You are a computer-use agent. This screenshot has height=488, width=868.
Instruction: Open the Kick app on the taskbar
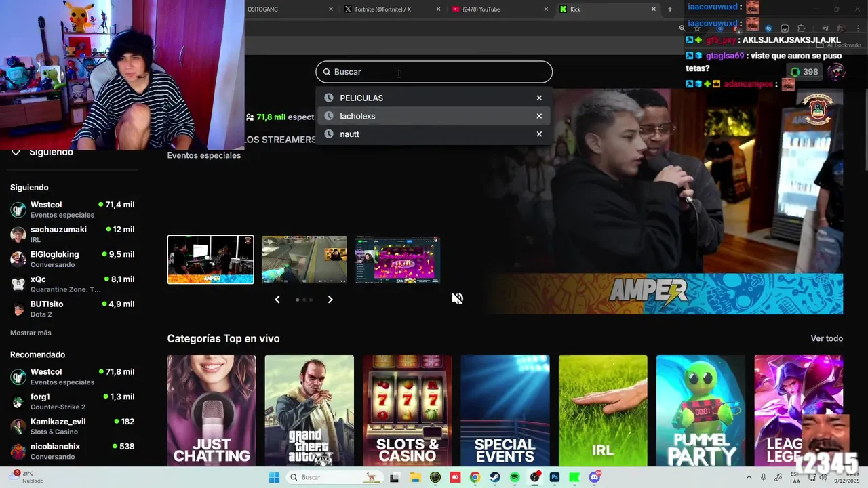(x=574, y=477)
